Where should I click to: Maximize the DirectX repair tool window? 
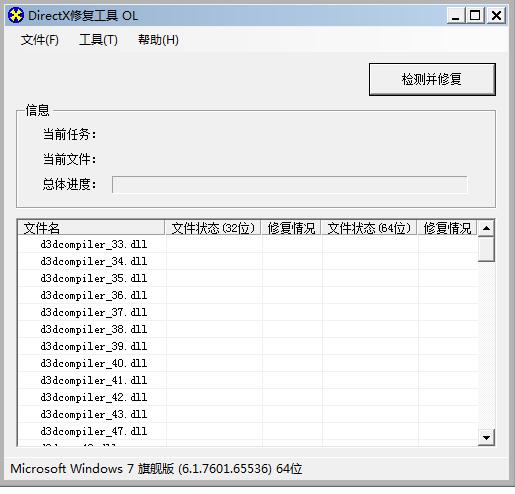tap(475, 15)
